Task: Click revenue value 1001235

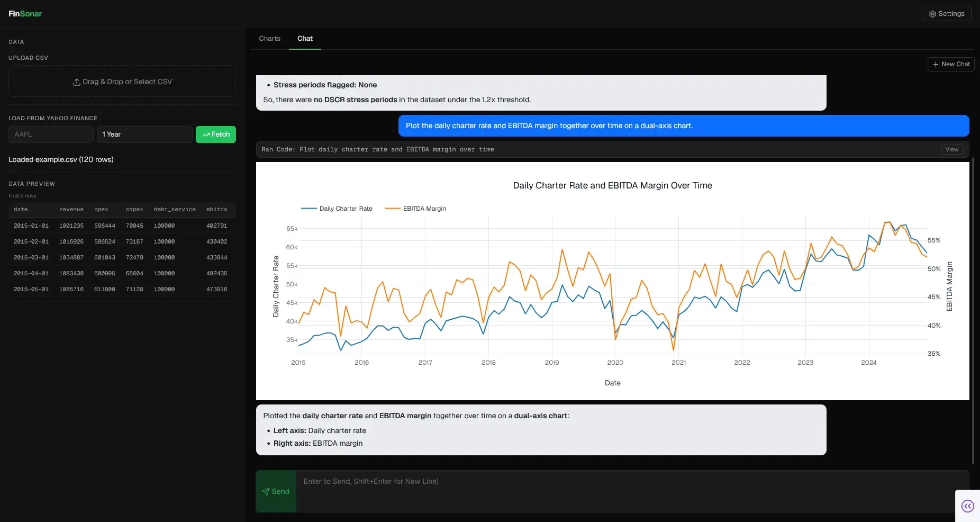Action: click(71, 226)
